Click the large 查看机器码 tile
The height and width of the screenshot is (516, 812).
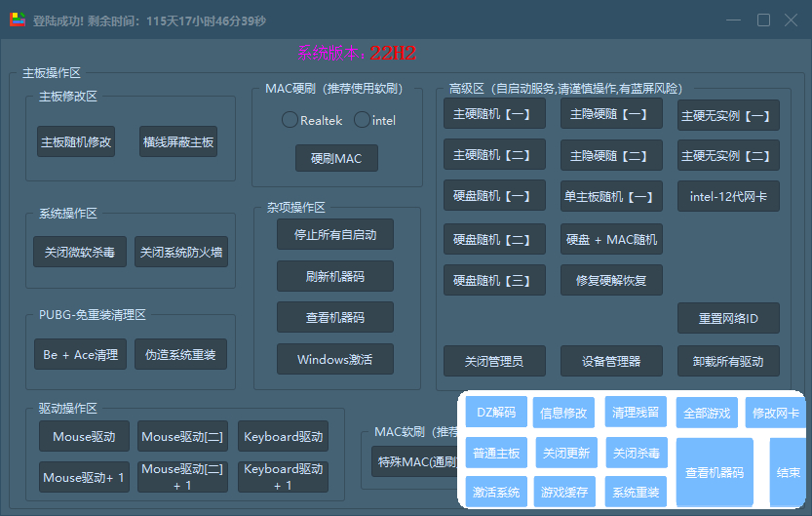715,472
